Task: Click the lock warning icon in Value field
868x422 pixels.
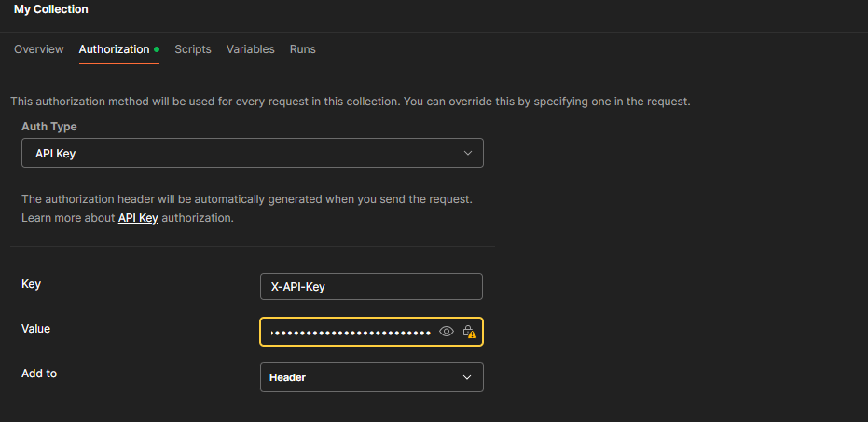Action: click(470, 332)
